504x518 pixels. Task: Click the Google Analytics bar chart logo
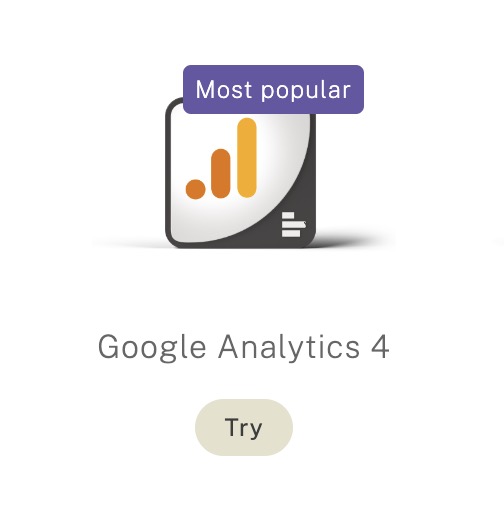tap(221, 158)
